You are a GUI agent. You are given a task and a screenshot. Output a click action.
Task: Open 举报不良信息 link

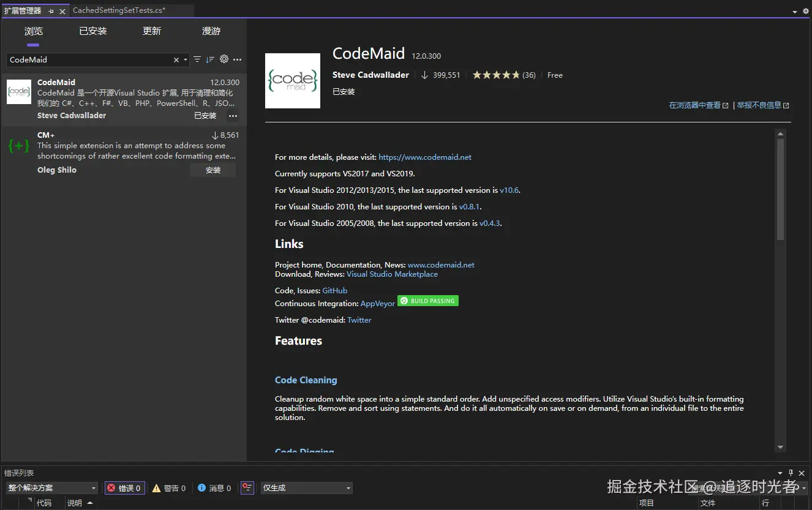click(763, 105)
